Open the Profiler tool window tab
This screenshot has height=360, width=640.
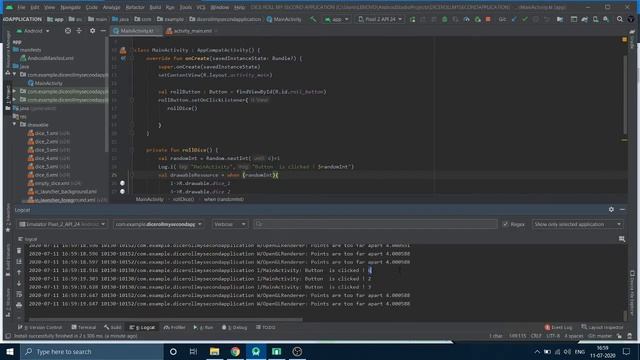point(174,327)
